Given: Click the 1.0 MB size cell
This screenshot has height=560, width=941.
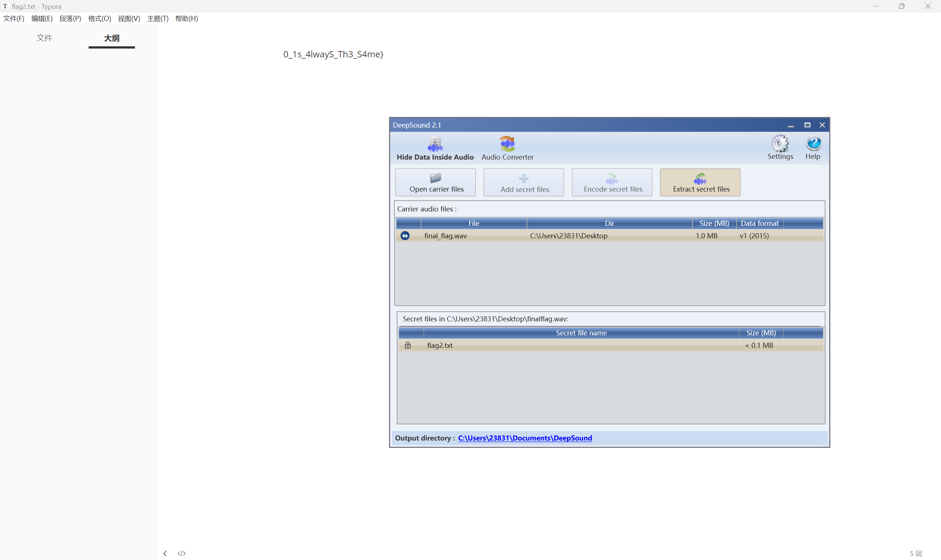Looking at the screenshot, I should (706, 236).
